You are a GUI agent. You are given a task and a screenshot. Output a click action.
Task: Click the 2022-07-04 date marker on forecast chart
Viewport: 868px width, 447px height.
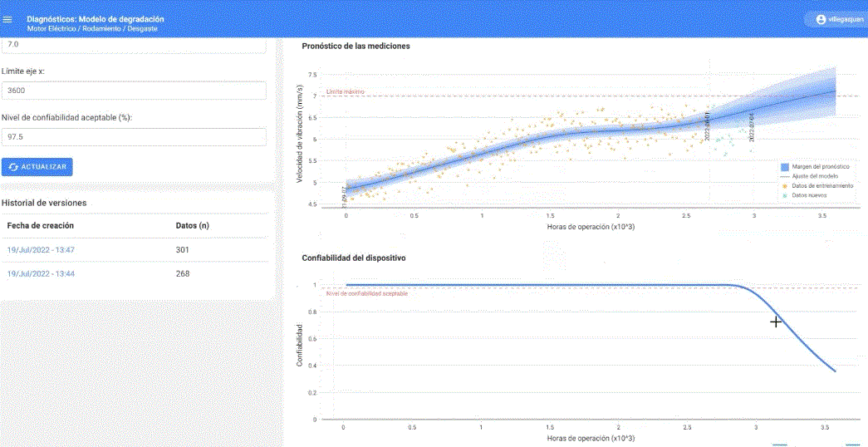752,129
